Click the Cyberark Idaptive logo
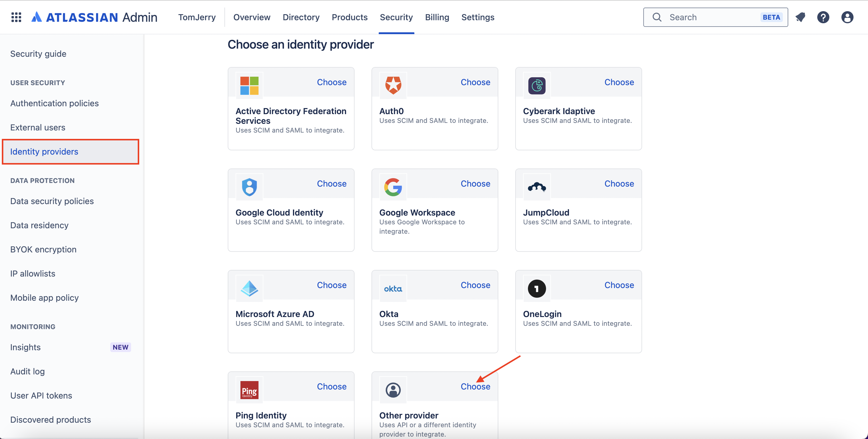This screenshot has width=868, height=439. (x=537, y=85)
